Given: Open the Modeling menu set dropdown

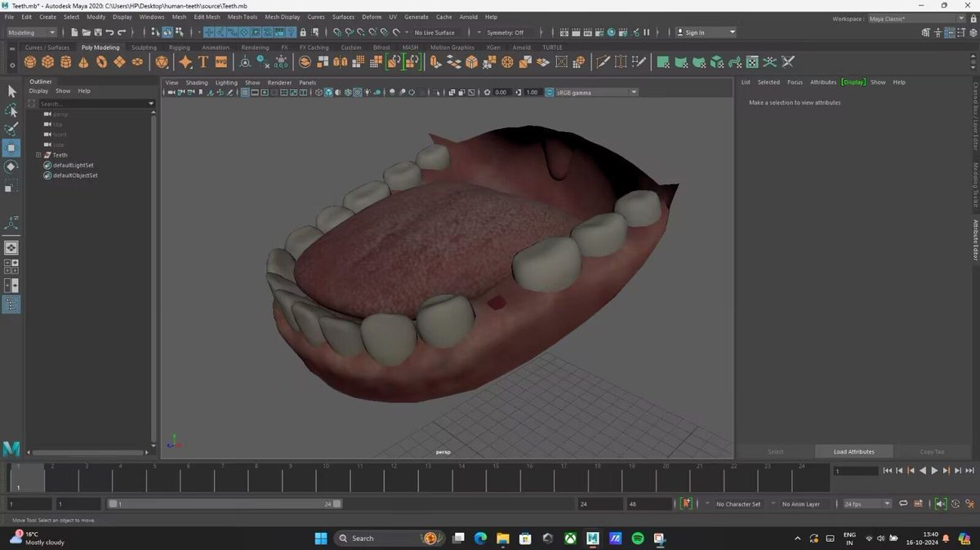Looking at the screenshot, I should coord(30,33).
